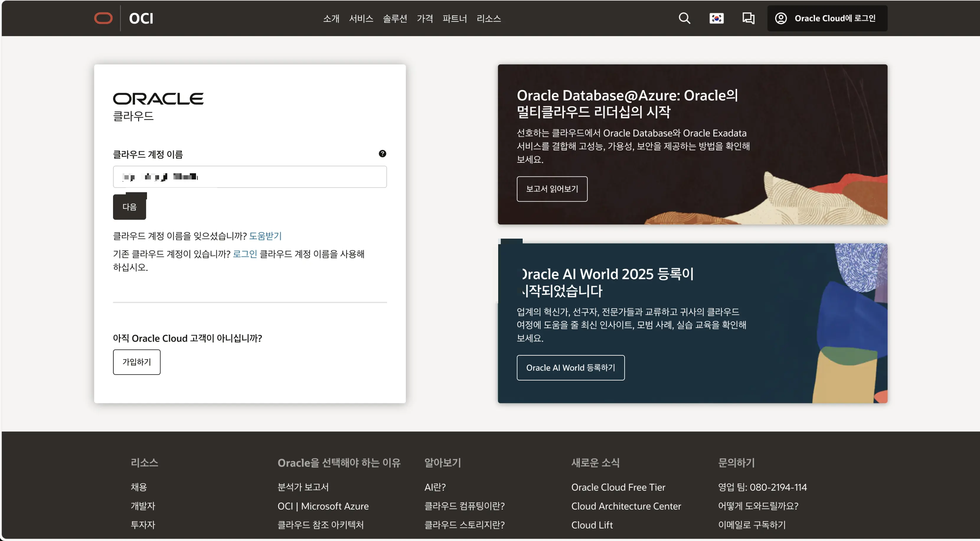This screenshot has width=980, height=541.
Task: Expand the 소개 navigation dropdown
Action: [x=331, y=19]
